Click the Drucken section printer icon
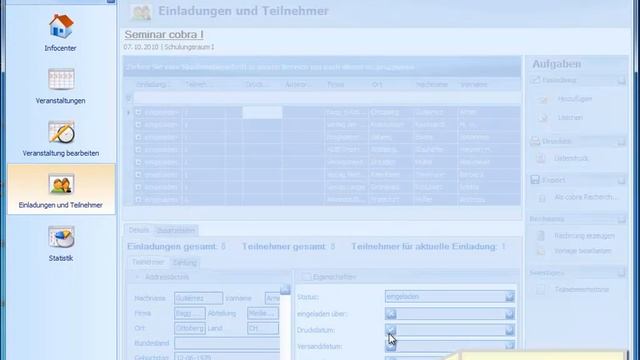 [535, 141]
